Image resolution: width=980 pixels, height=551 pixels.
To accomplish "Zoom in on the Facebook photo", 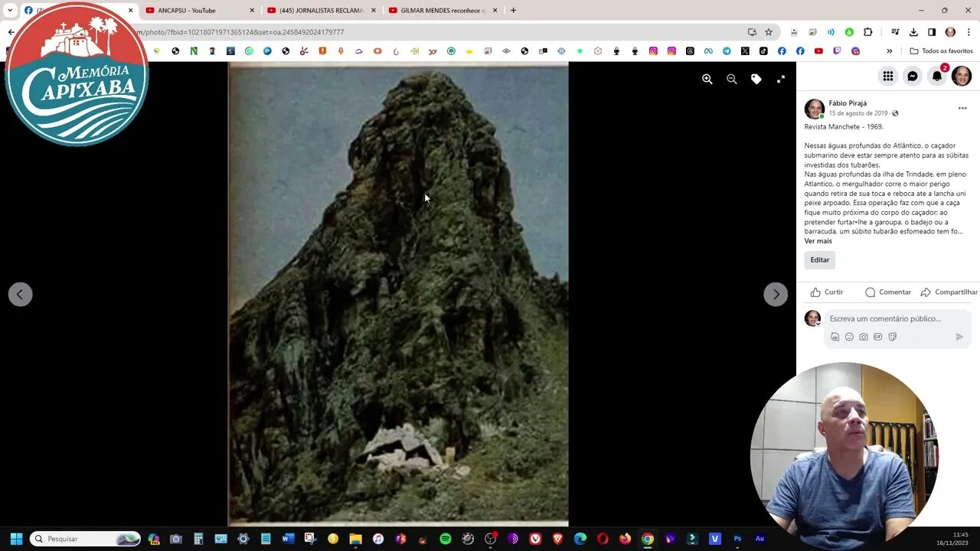I will click(x=707, y=79).
